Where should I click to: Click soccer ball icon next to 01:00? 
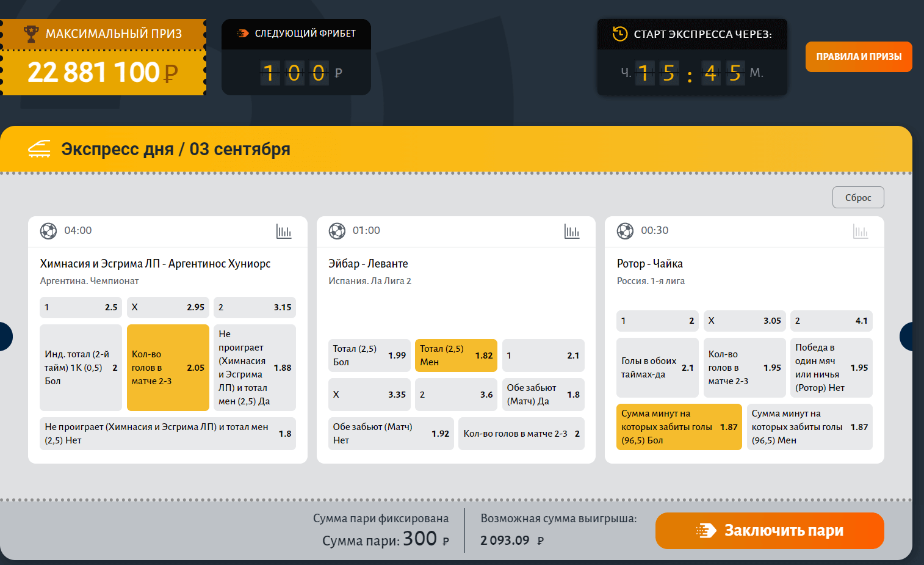click(337, 231)
